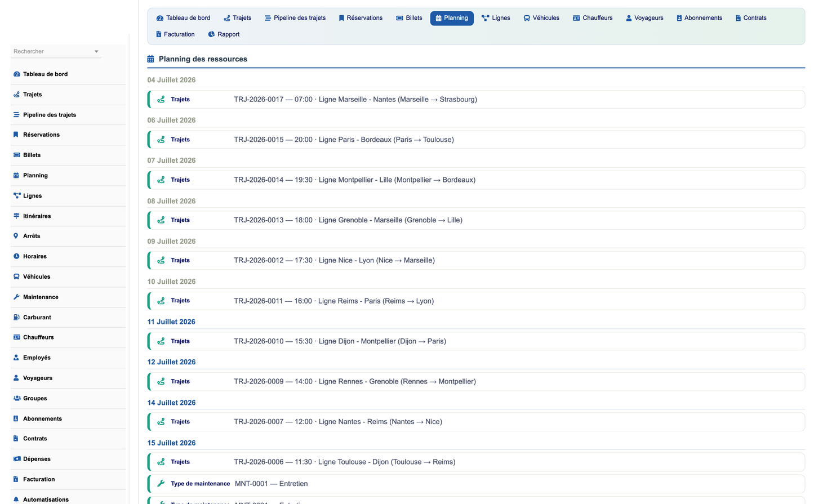Open the Tableau de bord top tab
Viewport: 814px width, 504px height.
pyautogui.click(x=184, y=18)
